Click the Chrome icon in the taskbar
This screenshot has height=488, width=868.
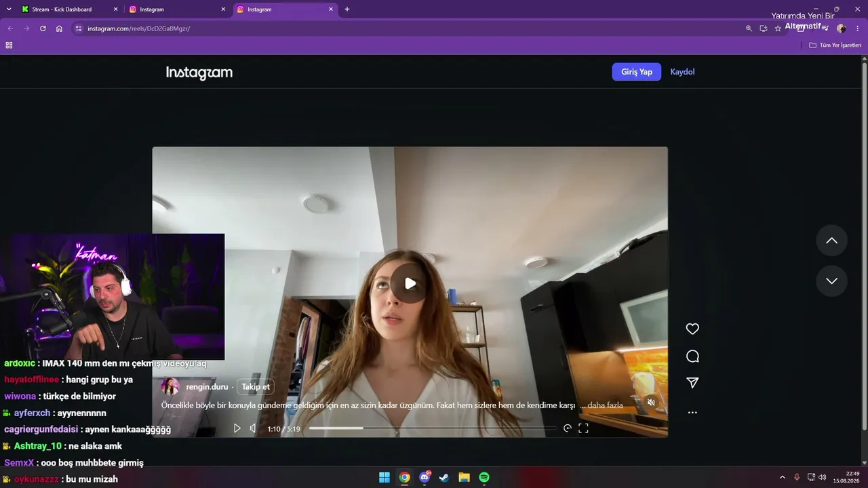404,477
